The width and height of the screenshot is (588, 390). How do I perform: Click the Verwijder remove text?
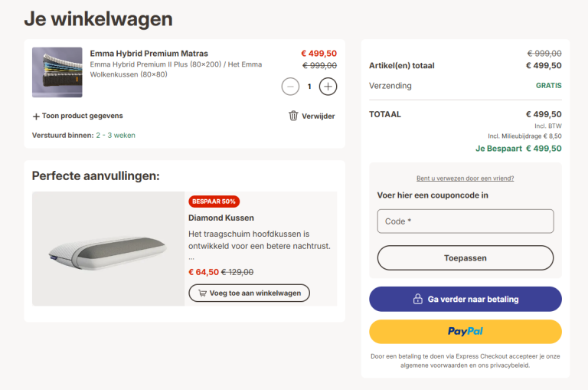[318, 116]
